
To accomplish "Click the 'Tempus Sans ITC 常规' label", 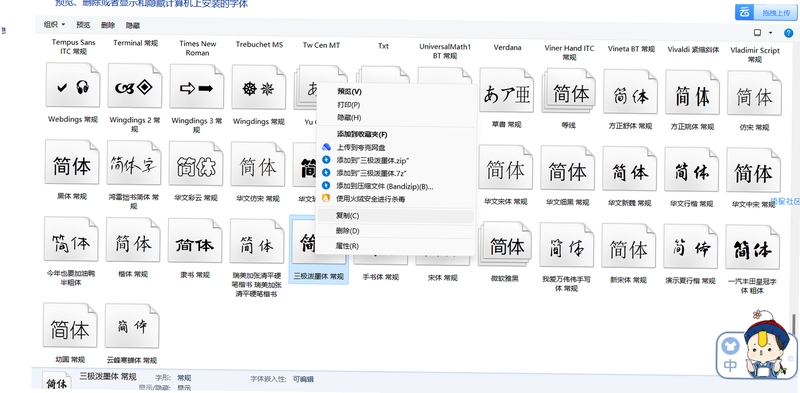I will click(x=73, y=46).
